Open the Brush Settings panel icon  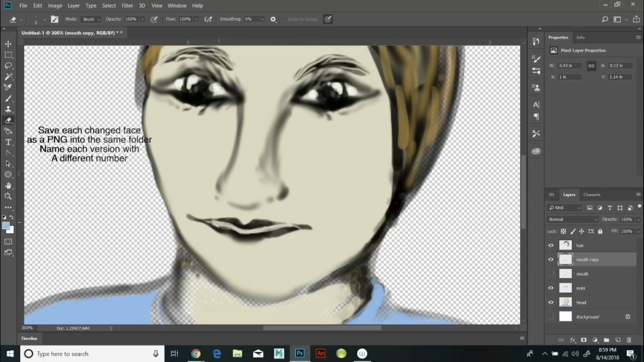[536, 59]
